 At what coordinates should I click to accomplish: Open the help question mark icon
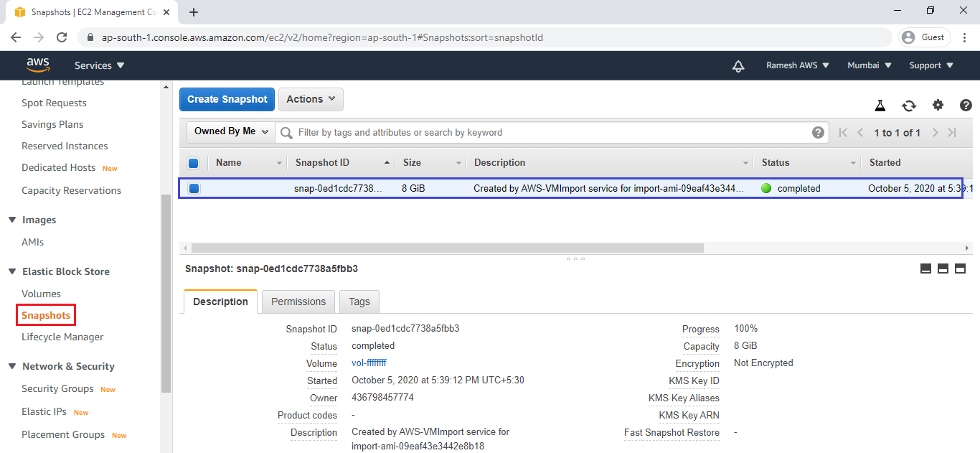966,106
